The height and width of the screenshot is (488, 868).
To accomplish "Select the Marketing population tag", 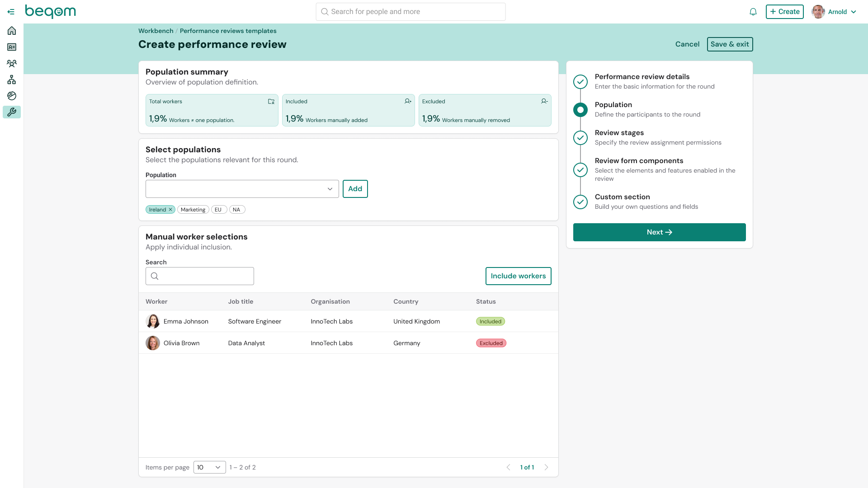I will pos(193,210).
